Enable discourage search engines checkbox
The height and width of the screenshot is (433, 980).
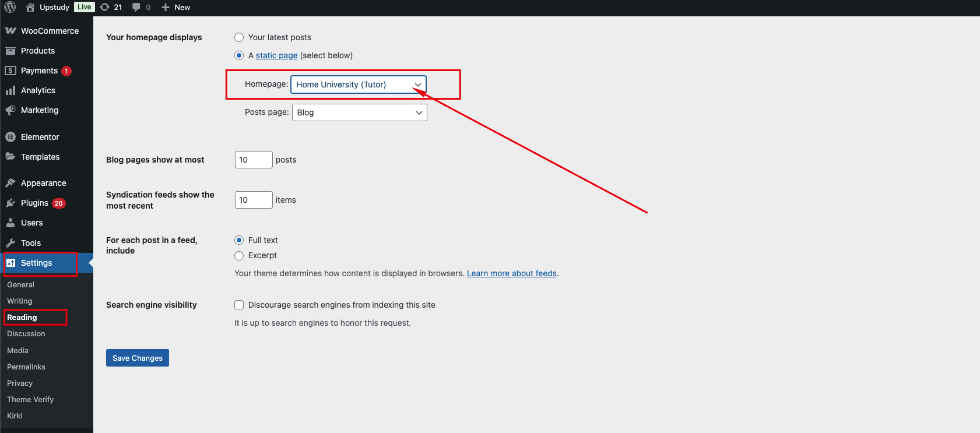(239, 305)
